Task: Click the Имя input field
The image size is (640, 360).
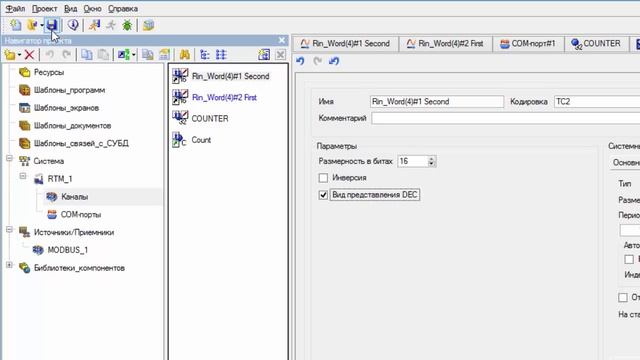Action: coord(437,102)
